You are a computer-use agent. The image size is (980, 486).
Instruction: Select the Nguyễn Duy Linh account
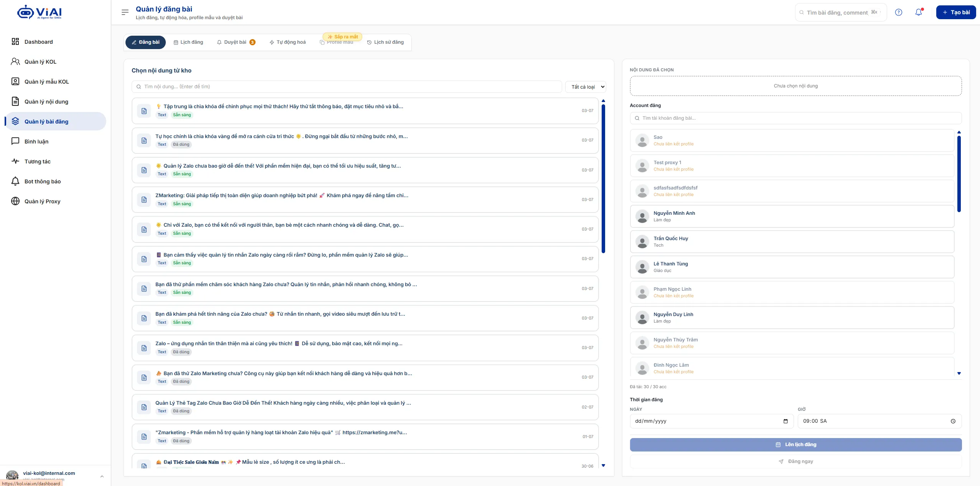pyautogui.click(x=792, y=318)
